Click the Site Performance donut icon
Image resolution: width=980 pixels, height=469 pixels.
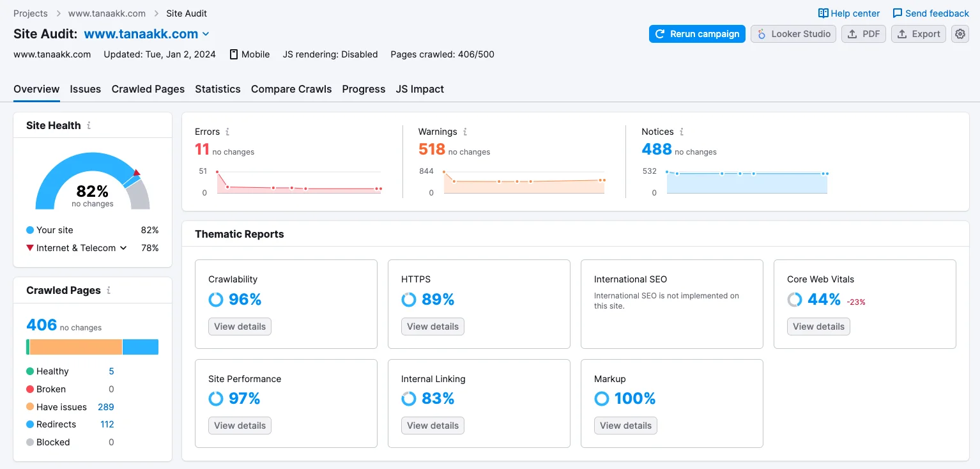[x=216, y=399]
